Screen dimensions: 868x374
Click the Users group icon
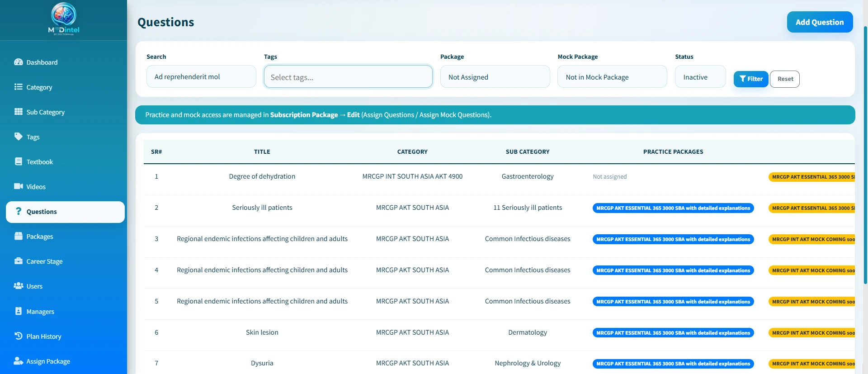[x=19, y=286]
